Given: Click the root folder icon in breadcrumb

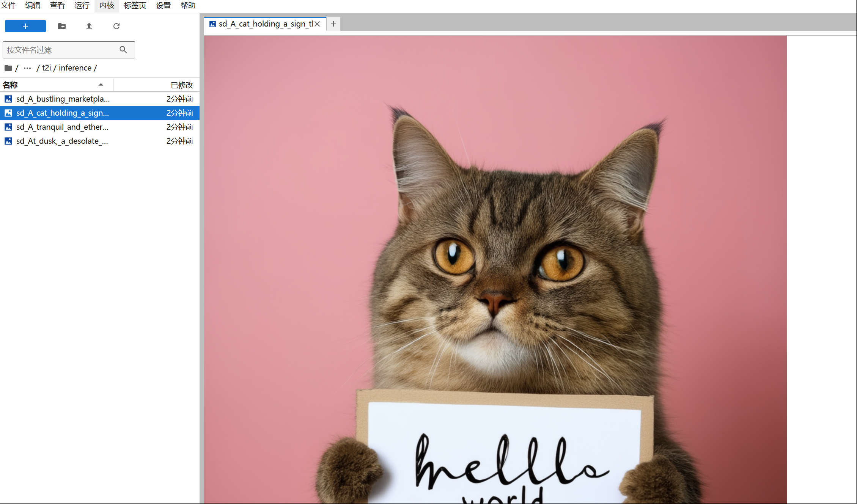Looking at the screenshot, I should [x=8, y=68].
